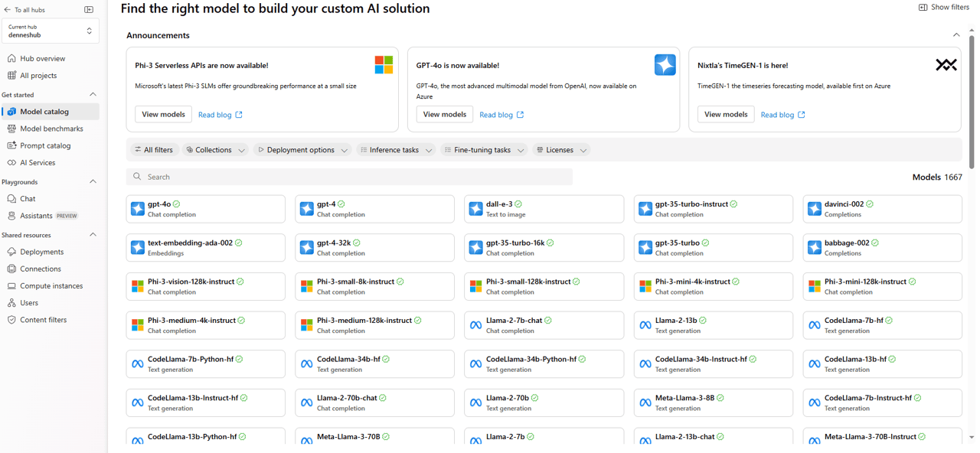The image size is (980, 453).
Task: Click the Microsoft logo in Phi-3 announcement
Action: (x=384, y=65)
